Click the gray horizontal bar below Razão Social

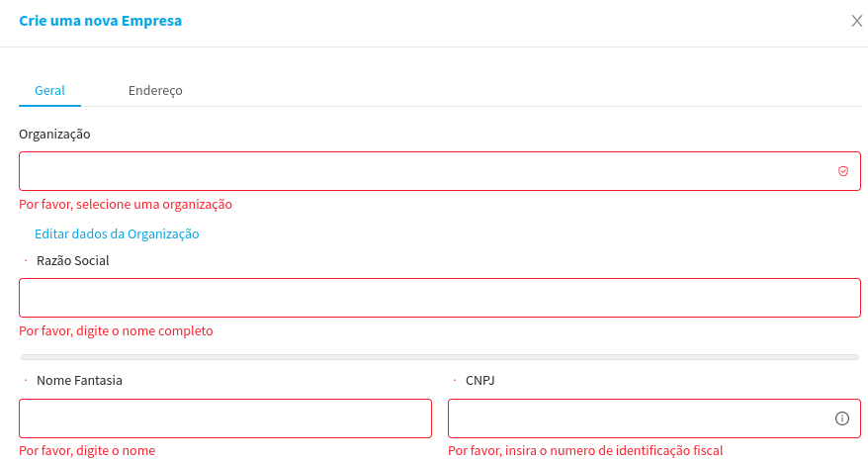439,356
